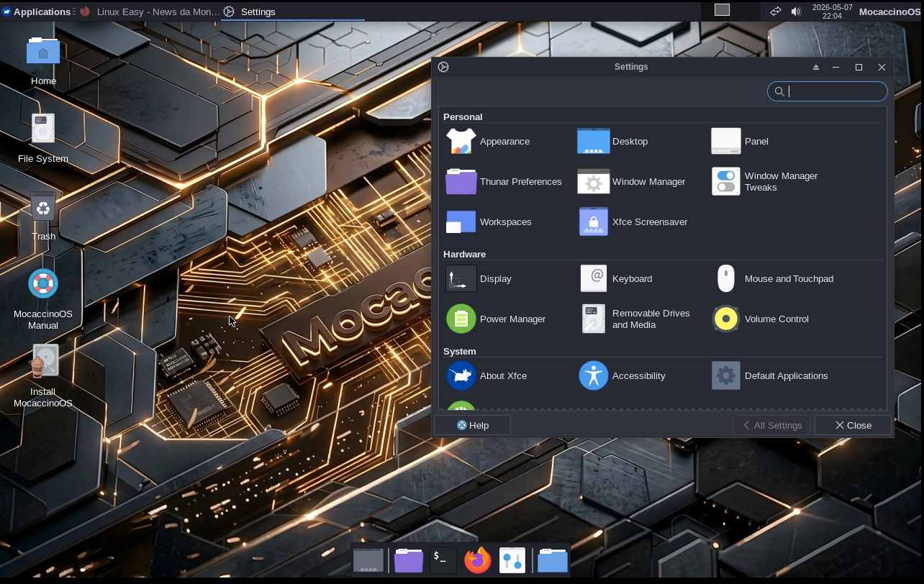Click the Install MocaccinoOS desktop icon
This screenshot has height=584, width=924.
point(43,377)
